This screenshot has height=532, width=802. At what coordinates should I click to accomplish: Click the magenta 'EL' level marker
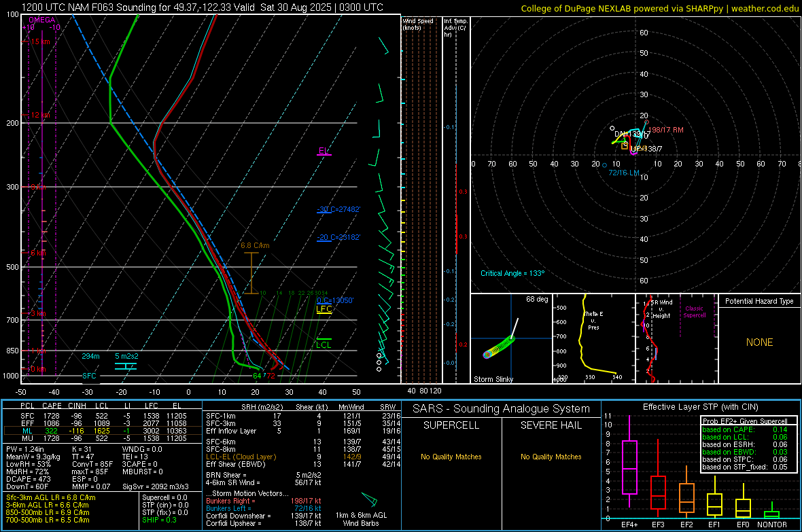(324, 151)
